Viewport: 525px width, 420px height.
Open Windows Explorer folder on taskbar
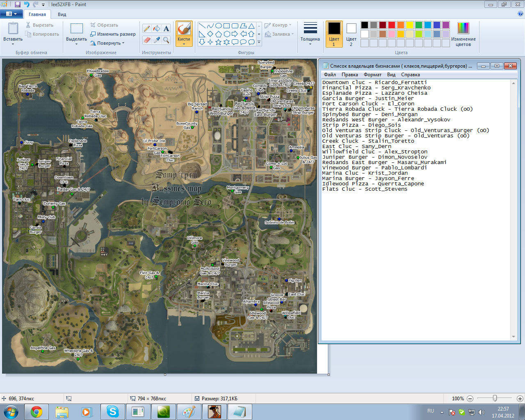(x=62, y=412)
